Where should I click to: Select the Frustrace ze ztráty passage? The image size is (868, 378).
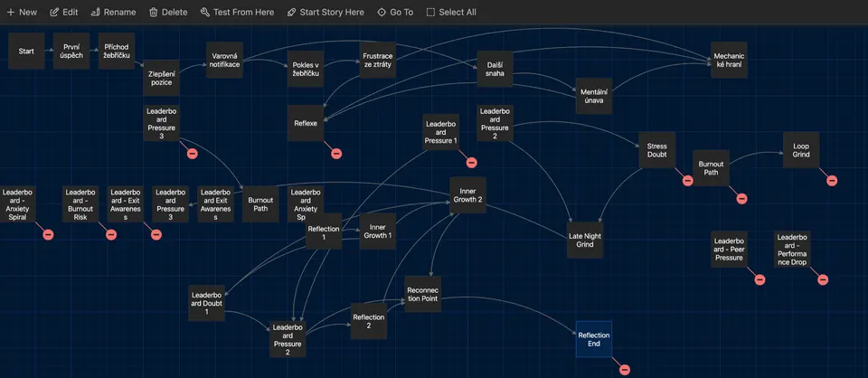pyautogui.click(x=378, y=60)
